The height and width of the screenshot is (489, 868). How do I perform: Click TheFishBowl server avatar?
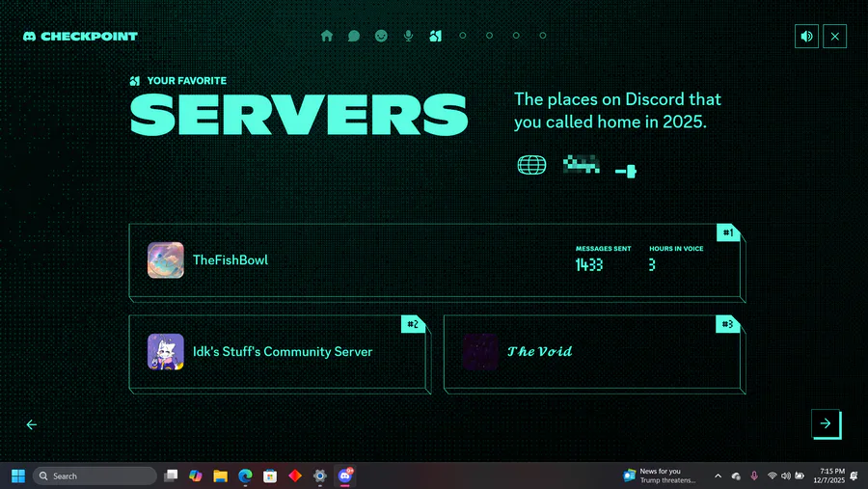[x=166, y=259]
